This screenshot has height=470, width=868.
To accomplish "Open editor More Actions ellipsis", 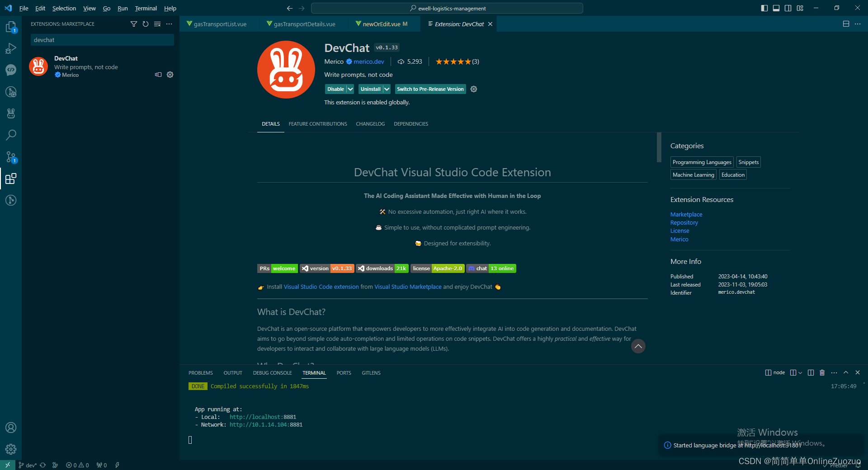I will pyautogui.click(x=858, y=24).
